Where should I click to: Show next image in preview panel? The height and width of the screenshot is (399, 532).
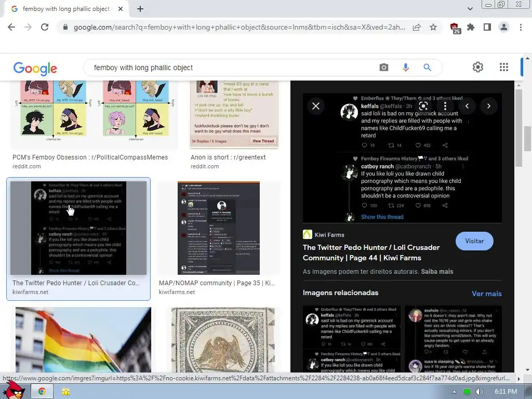[488, 106]
